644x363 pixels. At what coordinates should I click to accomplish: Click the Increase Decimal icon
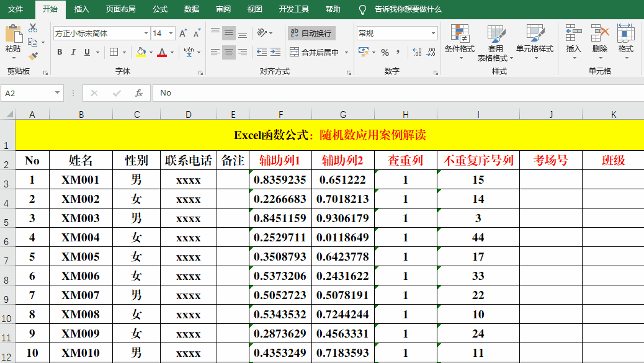tap(417, 53)
